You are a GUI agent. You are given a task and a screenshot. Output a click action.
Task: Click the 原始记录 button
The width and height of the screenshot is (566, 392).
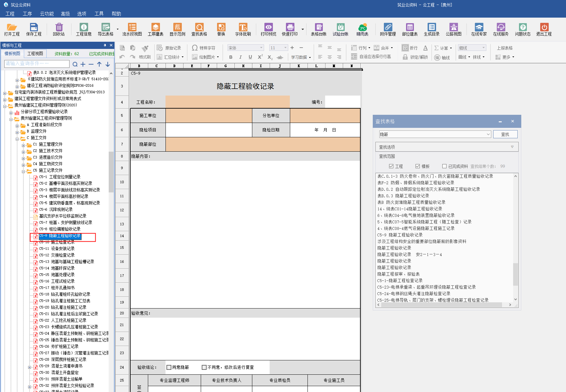(169, 48)
